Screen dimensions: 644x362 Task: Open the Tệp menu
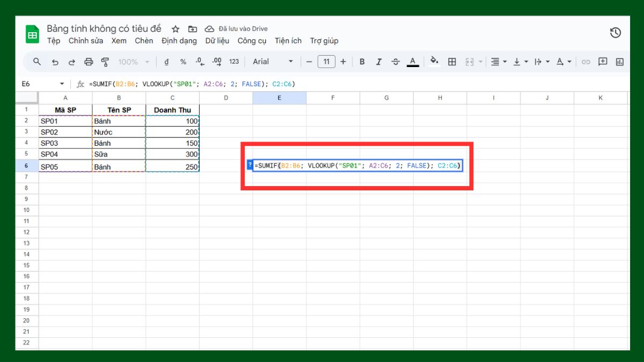coord(54,41)
